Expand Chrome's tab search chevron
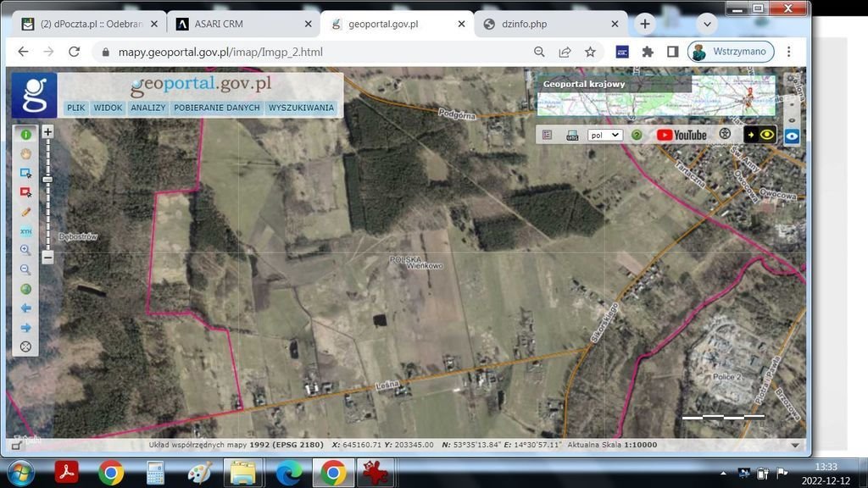868x488 pixels. click(707, 24)
